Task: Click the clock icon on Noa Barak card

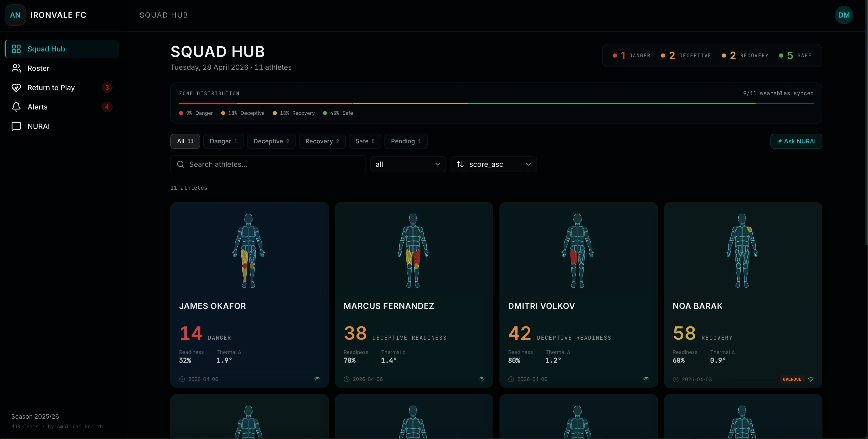Action: pyautogui.click(x=675, y=379)
